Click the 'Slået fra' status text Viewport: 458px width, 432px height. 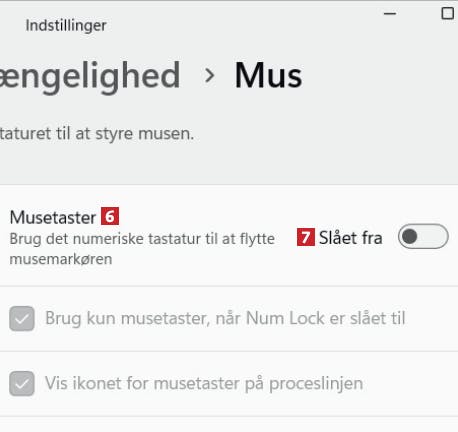350,238
